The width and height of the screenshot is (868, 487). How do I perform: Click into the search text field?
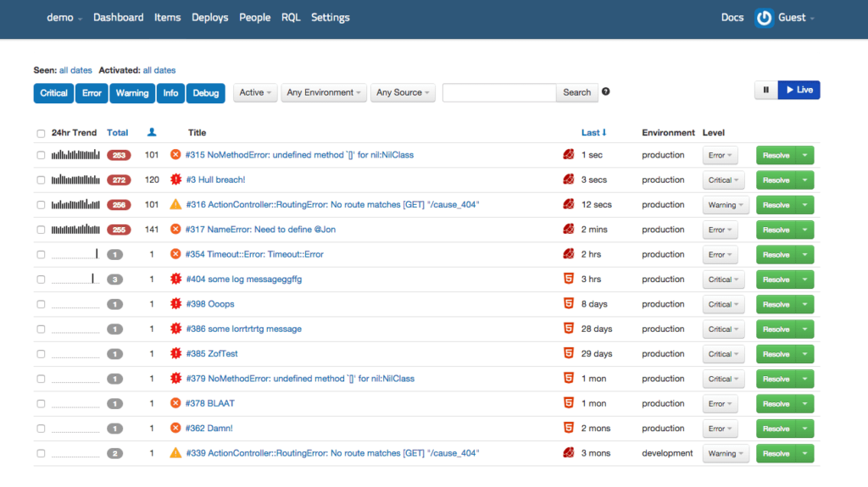pyautogui.click(x=499, y=92)
